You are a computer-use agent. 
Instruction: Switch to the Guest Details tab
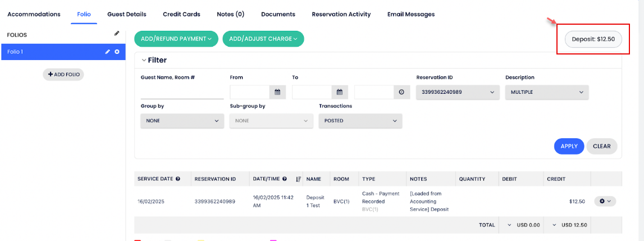point(127,14)
